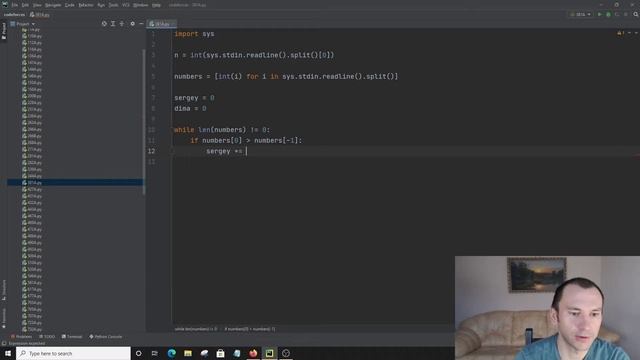Click the codeforces breadcrumb in navigation bar
Screen dimensions: 640x360
coord(14,15)
